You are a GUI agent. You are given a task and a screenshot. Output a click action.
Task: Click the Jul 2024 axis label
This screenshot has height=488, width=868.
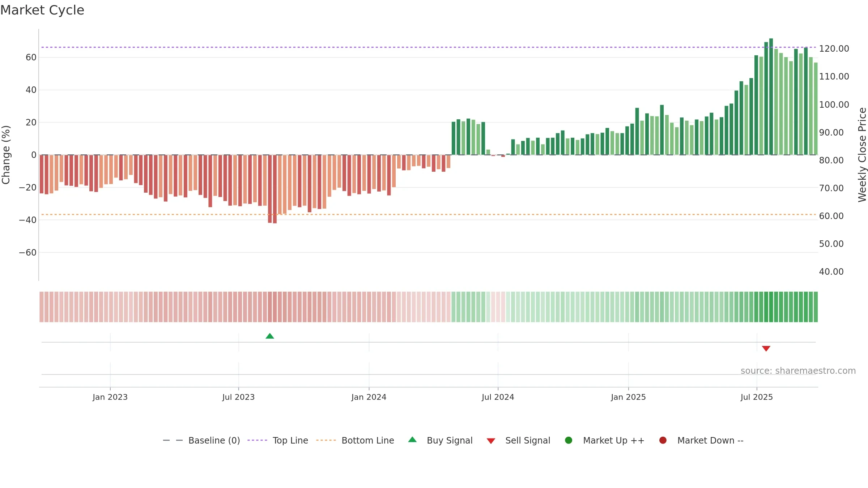point(498,397)
